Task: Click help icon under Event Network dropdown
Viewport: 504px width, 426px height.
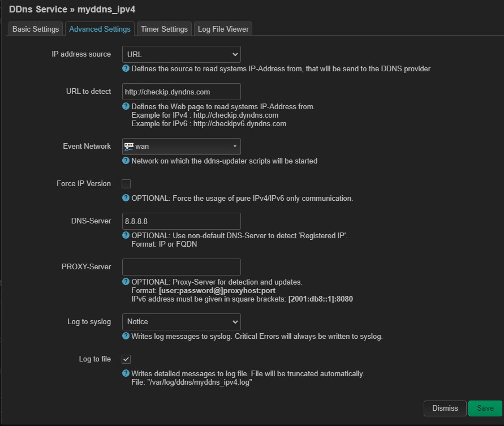Action: pyautogui.click(x=126, y=161)
